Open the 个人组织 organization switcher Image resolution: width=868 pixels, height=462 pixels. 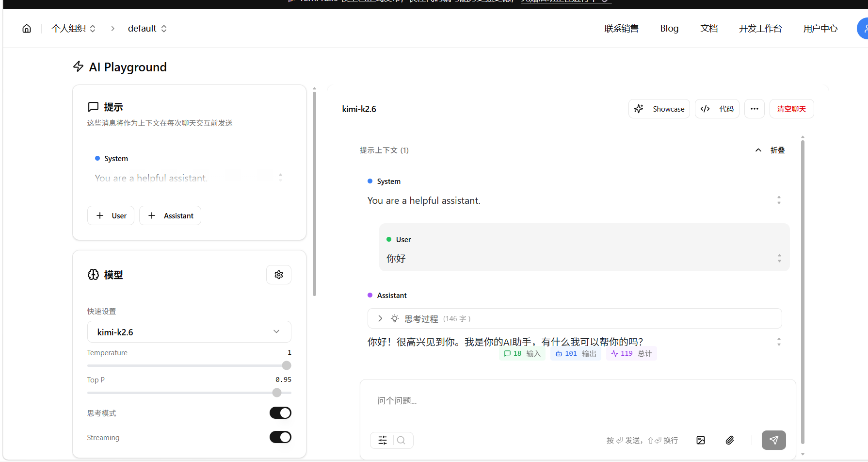pyautogui.click(x=74, y=29)
